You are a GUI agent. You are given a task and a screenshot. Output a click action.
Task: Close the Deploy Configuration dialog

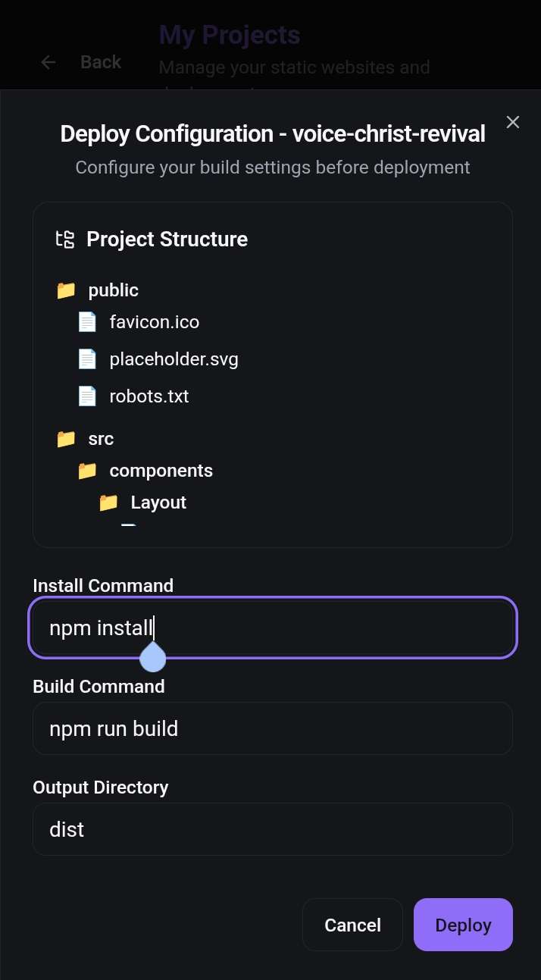(513, 122)
